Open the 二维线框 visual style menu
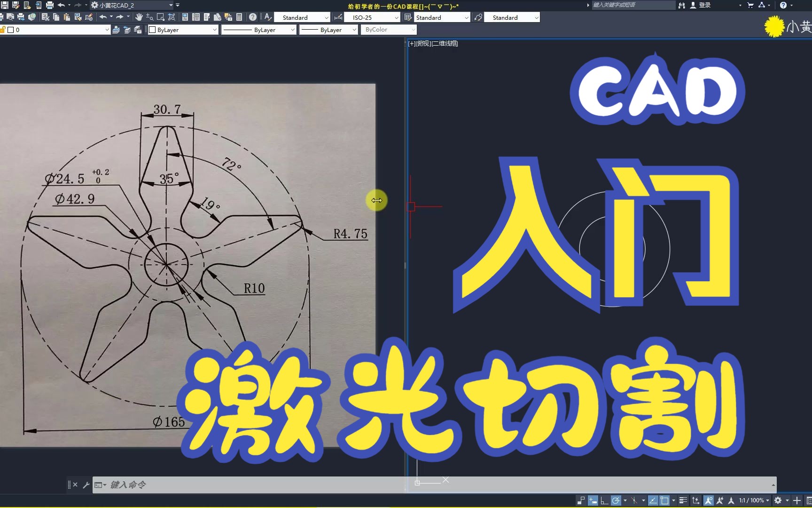 click(x=445, y=43)
